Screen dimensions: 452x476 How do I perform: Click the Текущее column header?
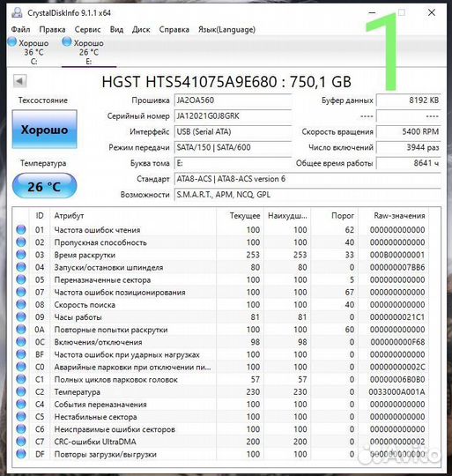241,216
